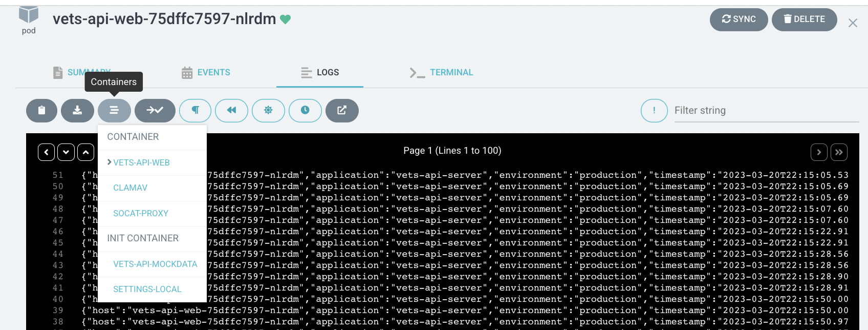Collapse the Containers dropdown menu
Image resolution: width=868 pixels, height=330 pixels.
click(x=114, y=111)
